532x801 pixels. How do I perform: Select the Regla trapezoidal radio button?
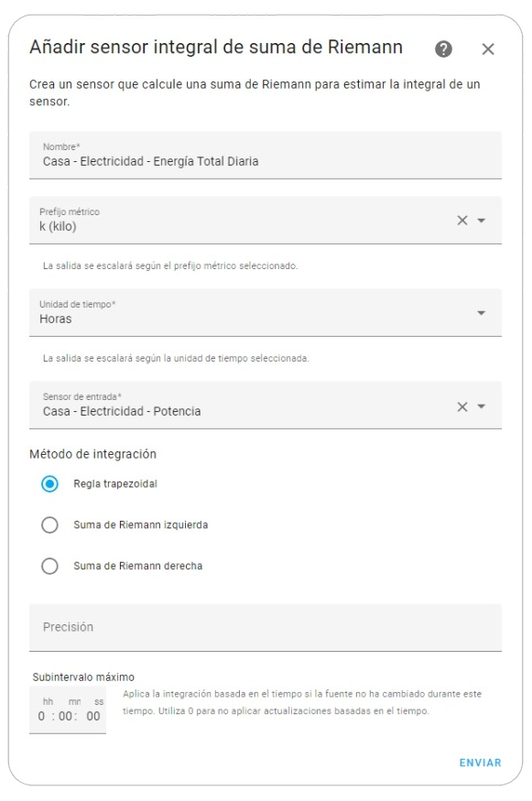tap(50, 484)
